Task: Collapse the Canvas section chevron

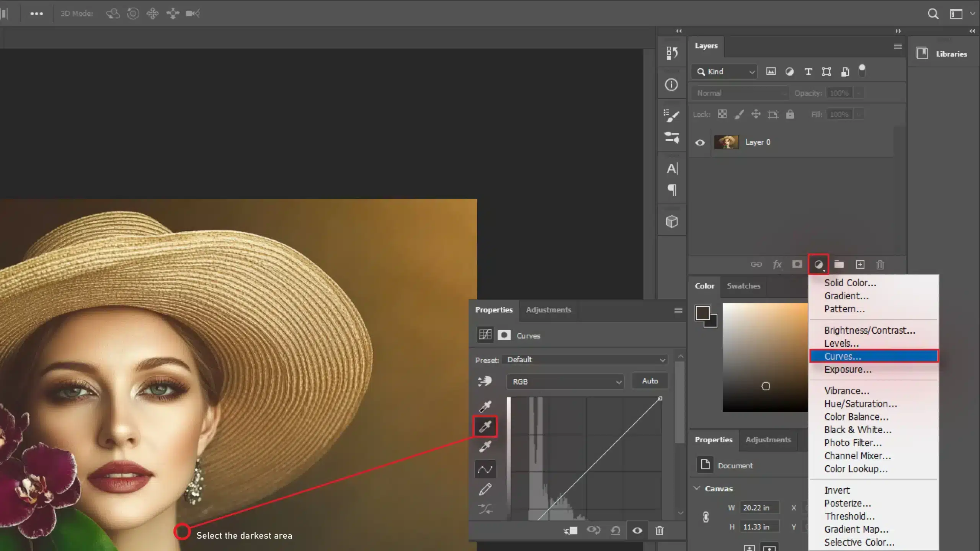Action: click(x=697, y=488)
